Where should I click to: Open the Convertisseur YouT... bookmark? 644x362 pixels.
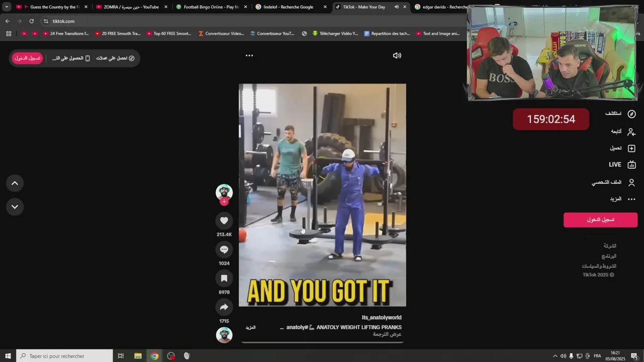(272, 34)
